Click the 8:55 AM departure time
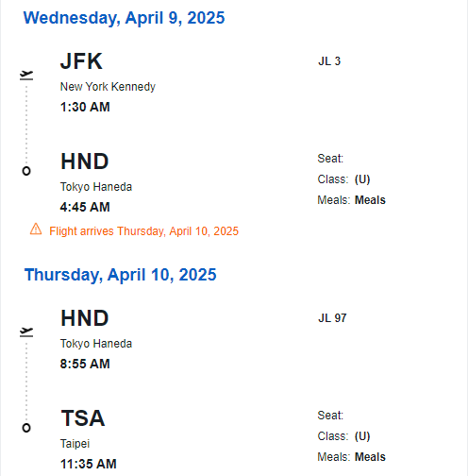The image size is (468, 476). [x=85, y=364]
